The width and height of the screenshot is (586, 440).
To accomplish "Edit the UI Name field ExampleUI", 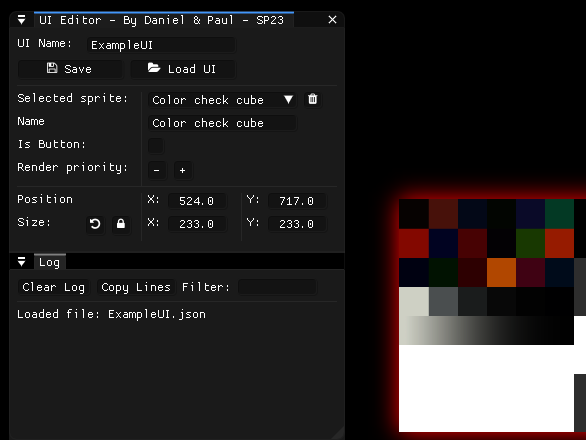I will 161,45.
